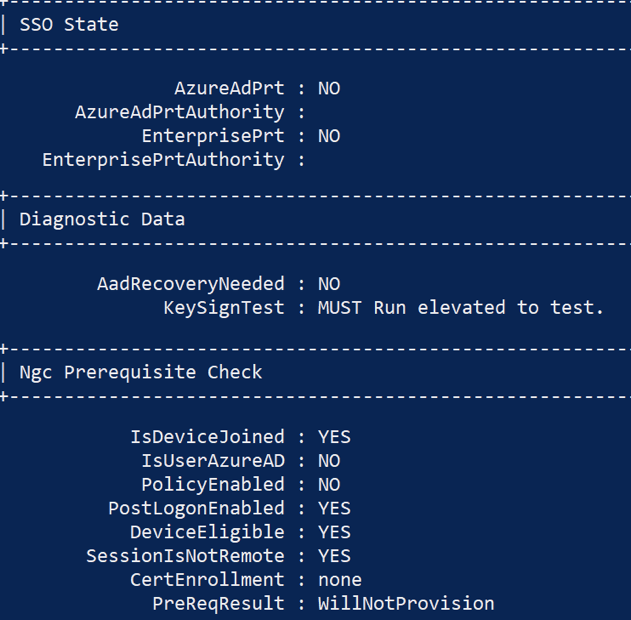The image size is (631, 620).
Task: Click the Diagnostic Data section header
Action: click(x=102, y=219)
